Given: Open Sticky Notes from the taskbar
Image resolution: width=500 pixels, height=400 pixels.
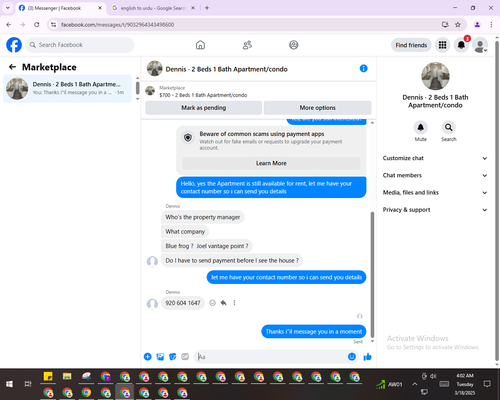Looking at the screenshot, I should (x=48, y=377).
